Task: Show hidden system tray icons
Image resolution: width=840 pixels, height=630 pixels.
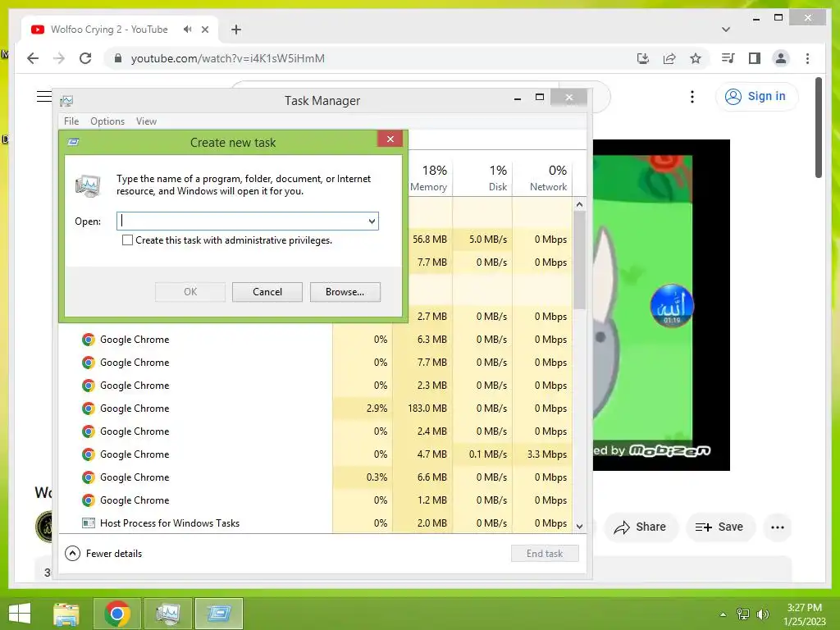Action: tap(723, 614)
